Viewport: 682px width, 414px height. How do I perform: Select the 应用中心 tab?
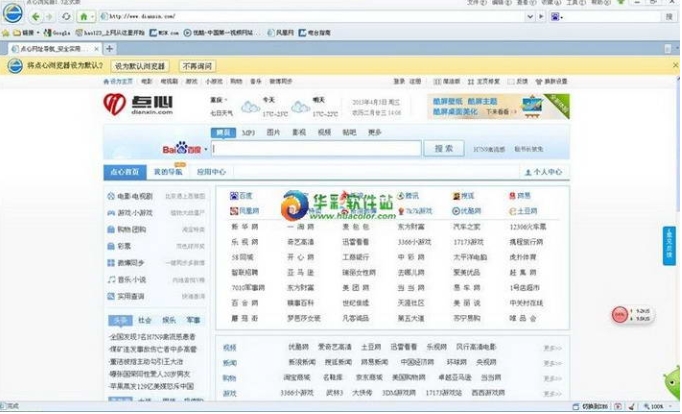(x=211, y=172)
